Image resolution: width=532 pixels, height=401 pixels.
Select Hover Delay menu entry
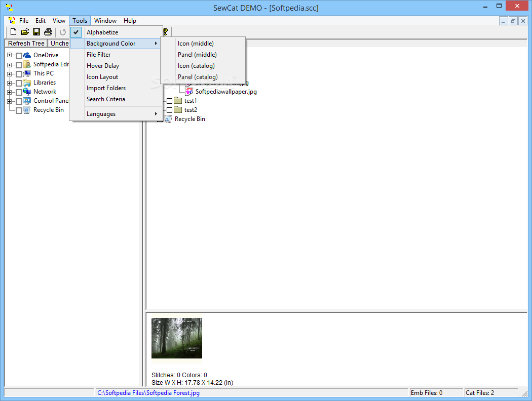(116, 66)
